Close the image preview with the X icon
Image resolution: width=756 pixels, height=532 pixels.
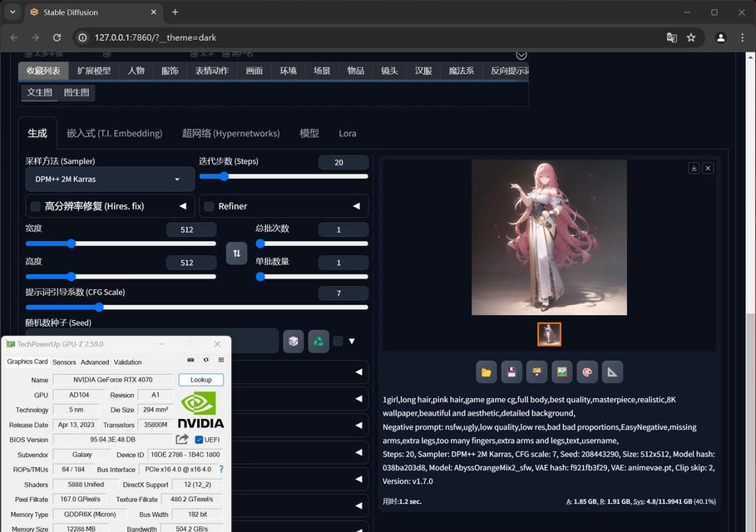(708, 168)
